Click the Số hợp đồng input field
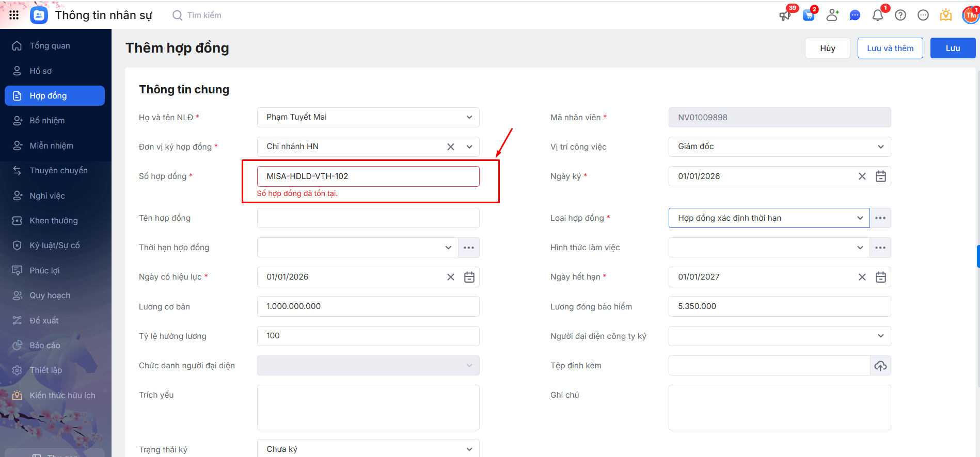Image resolution: width=980 pixels, height=457 pixels. click(368, 176)
